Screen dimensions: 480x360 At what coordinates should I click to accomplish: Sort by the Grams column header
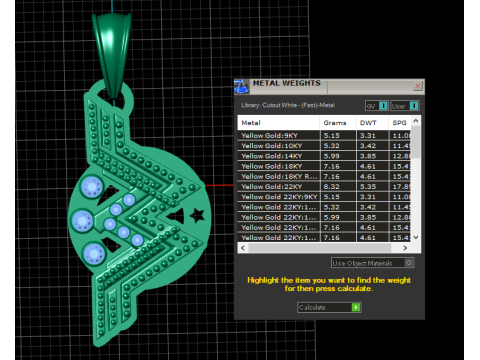(337, 123)
